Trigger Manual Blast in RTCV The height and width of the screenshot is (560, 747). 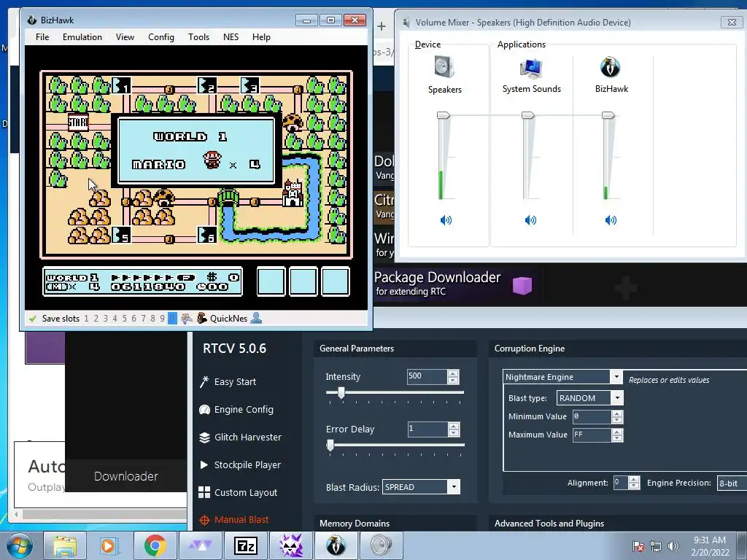point(234,520)
